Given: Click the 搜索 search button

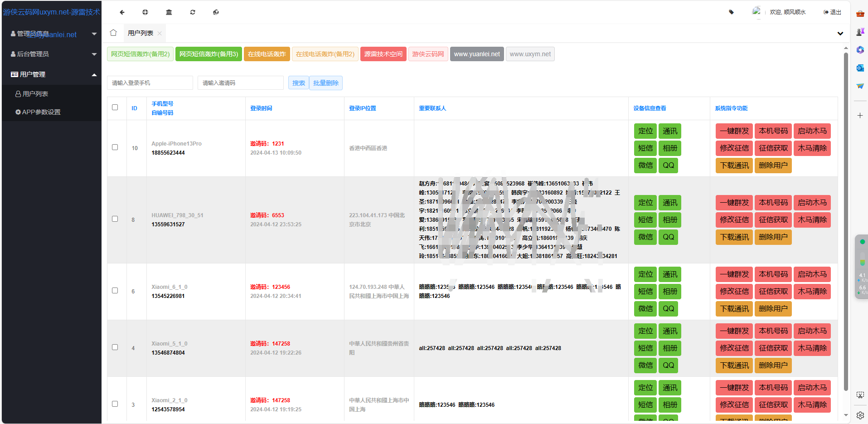Looking at the screenshot, I should pos(299,83).
